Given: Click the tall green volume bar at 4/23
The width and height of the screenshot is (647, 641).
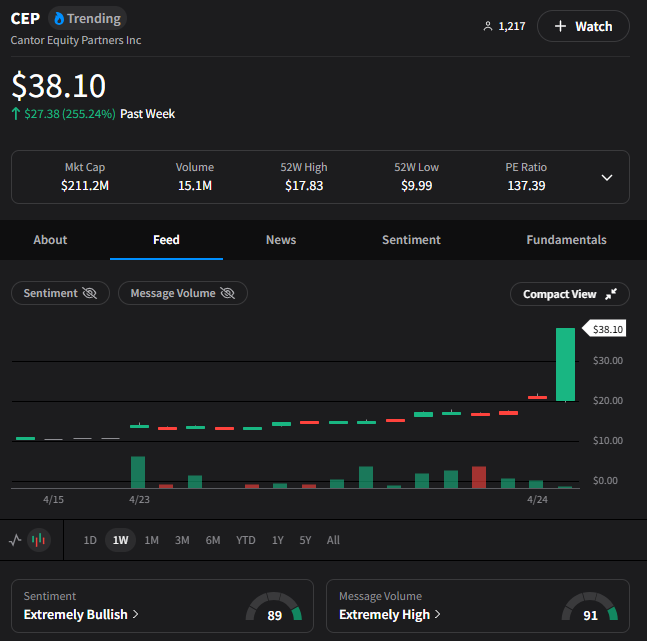Looking at the screenshot, I should pyautogui.click(x=138, y=472).
